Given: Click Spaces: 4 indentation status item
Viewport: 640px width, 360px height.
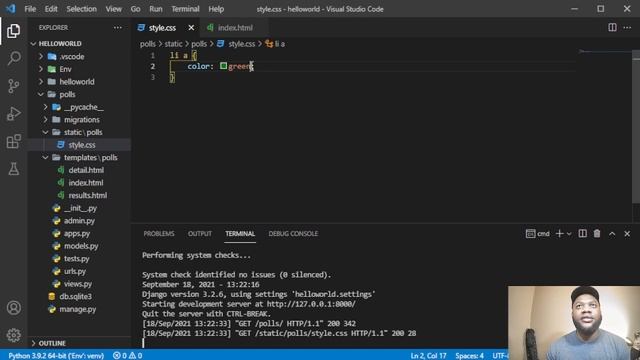Looking at the screenshot, I should pyautogui.click(x=469, y=356).
